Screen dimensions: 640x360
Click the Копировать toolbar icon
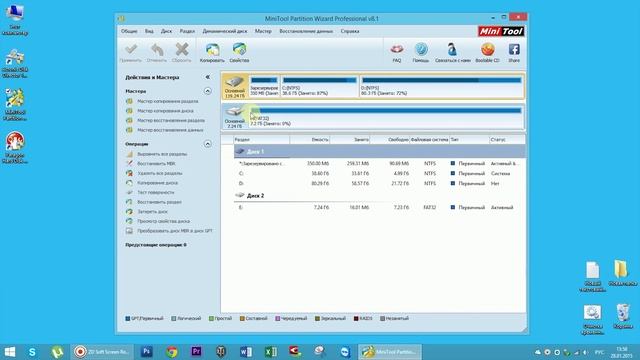pos(212,49)
